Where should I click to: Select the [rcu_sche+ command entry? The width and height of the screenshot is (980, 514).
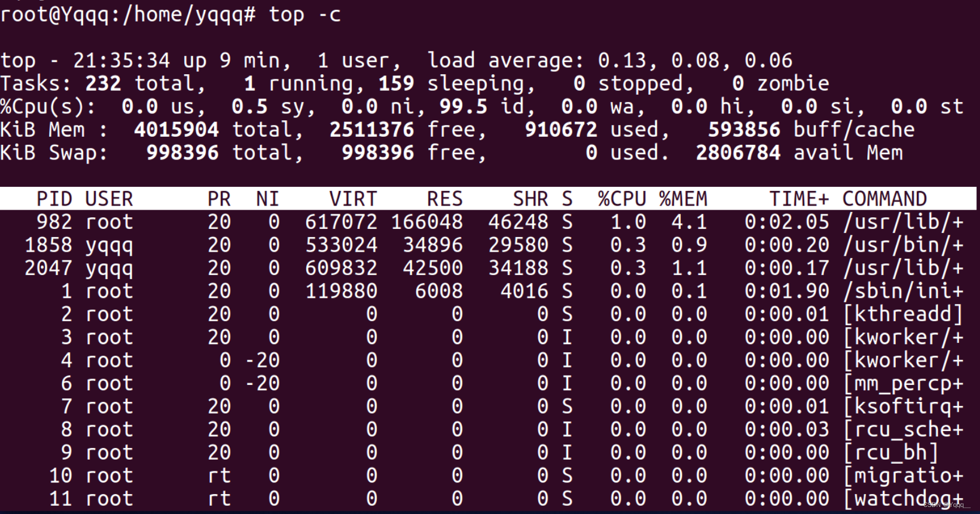coord(903,430)
